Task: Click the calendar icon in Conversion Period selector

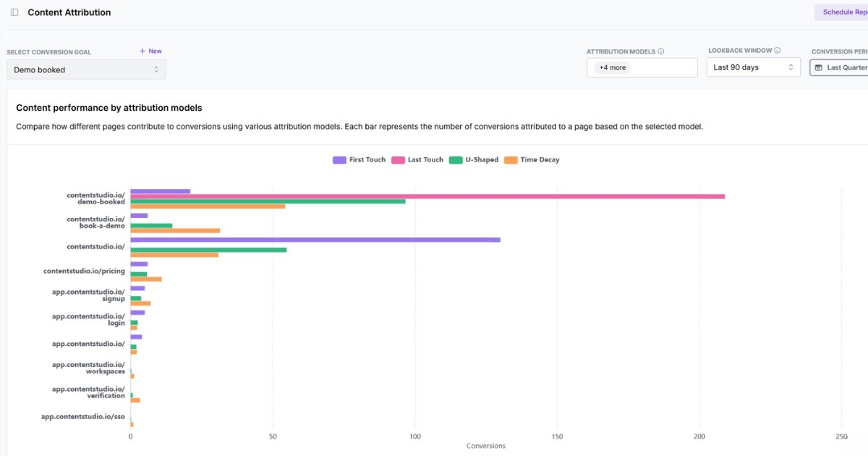Action: (x=820, y=67)
